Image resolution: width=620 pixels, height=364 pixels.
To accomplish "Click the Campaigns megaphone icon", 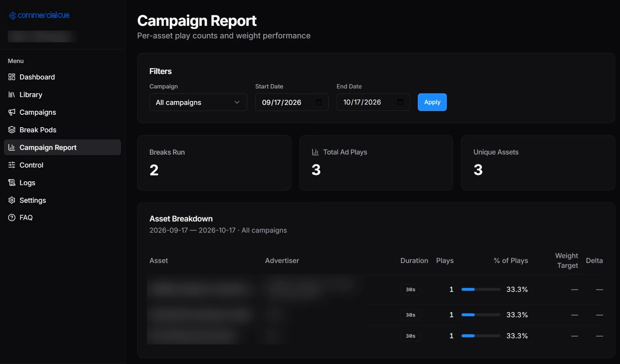I will pos(12,112).
